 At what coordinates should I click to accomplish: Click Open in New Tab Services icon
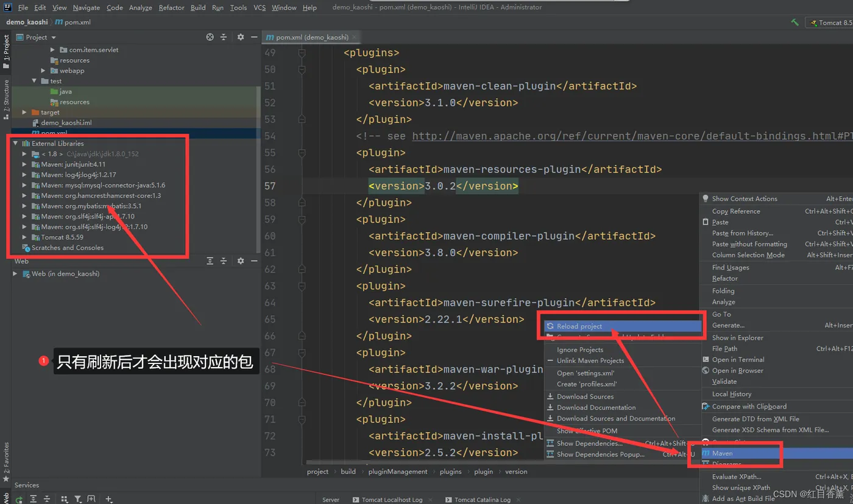(x=91, y=499)
